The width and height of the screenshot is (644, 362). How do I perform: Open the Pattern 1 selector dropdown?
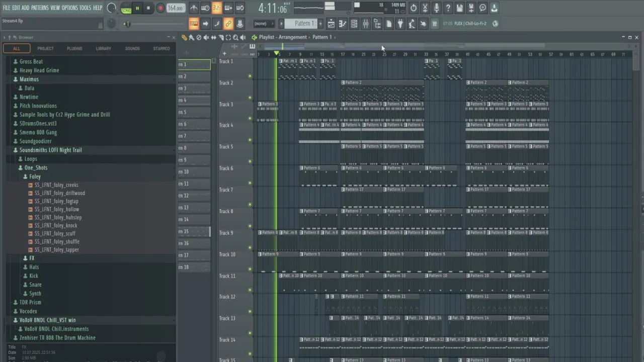click(302, 24)
